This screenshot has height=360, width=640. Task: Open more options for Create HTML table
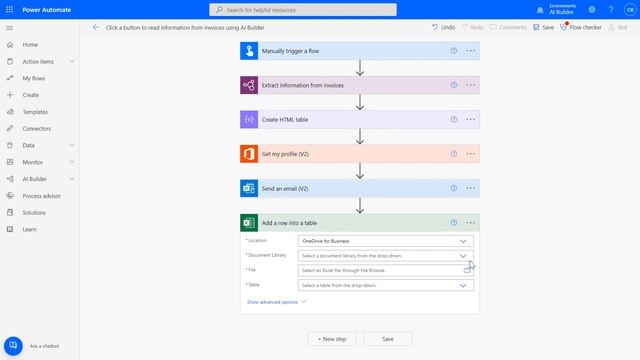[x=471, y=119]
